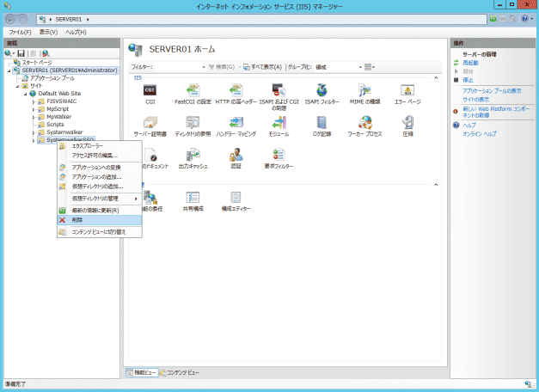Open the 表示(V) menu
Image resolution: width=539 pixels, height=392 pixels.
pyautogui.click(x=48, y=32)
